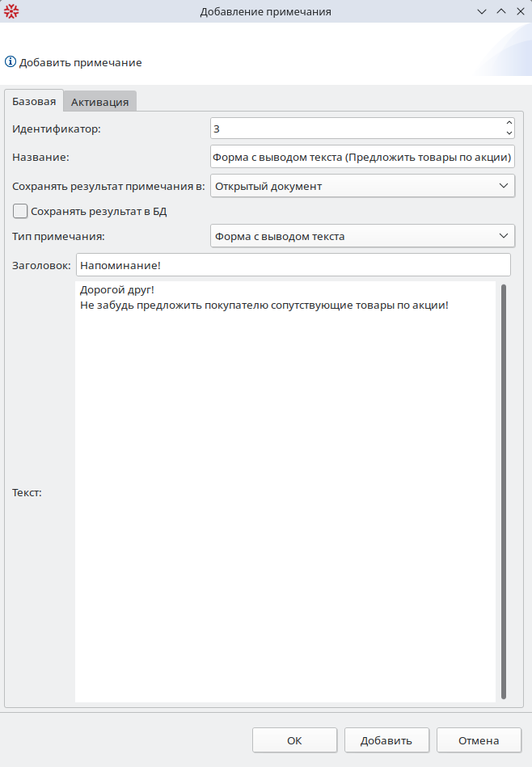532x767 pixels.
Task: Click into the Заголовок field
Action: pyautogui.click(x=293, y=264)
